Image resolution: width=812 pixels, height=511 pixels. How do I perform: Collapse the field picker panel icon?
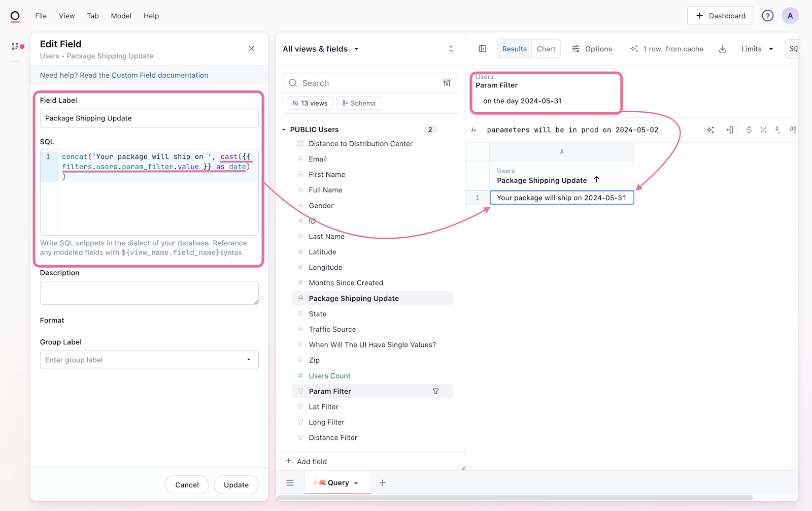[451, 49]
